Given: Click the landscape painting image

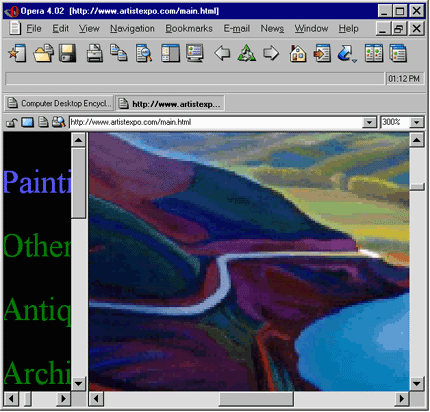Looking at the screenshot, I should (x=249, y=261).
